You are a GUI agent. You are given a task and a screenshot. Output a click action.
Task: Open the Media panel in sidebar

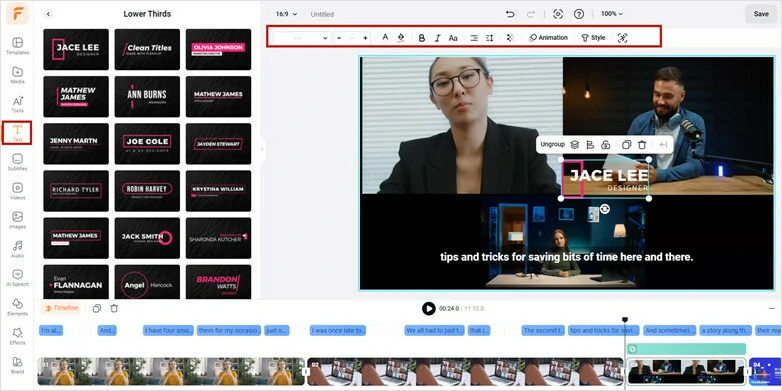17,75
